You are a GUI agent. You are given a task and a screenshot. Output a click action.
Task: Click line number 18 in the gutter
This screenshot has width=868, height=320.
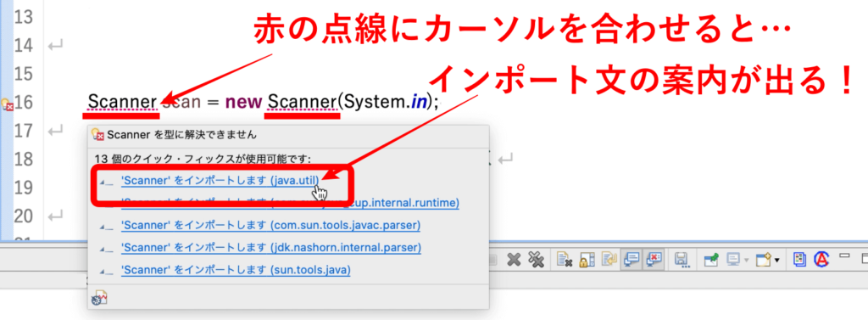23,160
